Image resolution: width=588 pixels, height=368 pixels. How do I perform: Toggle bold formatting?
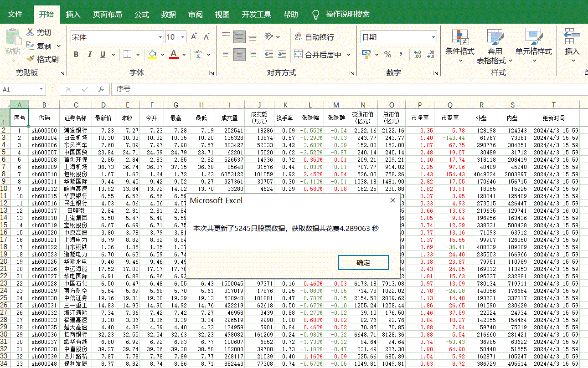[76, 55]
